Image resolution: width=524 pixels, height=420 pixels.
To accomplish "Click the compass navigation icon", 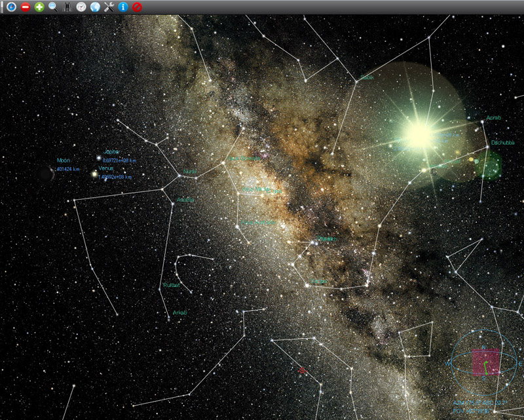I will pyautogui.click(x=11, y=7).
